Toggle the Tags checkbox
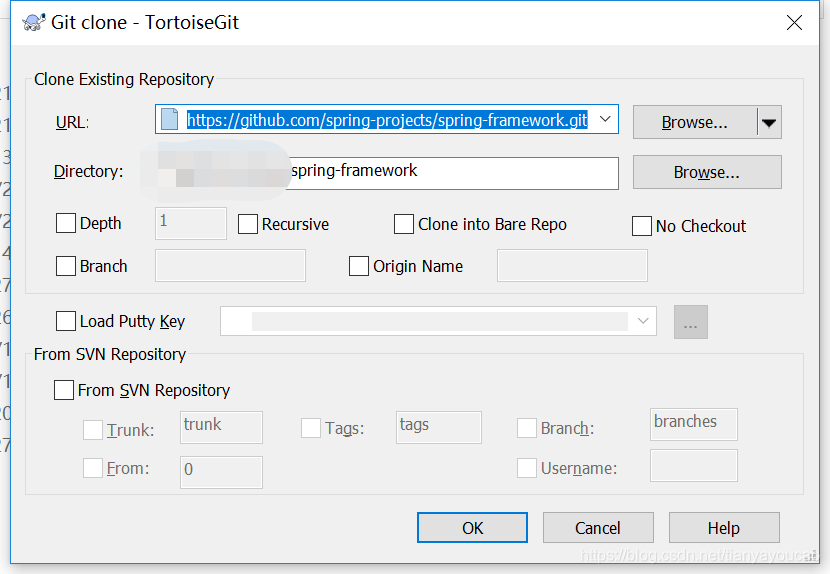This screenshot has height=574, width=830. (311, 428)
